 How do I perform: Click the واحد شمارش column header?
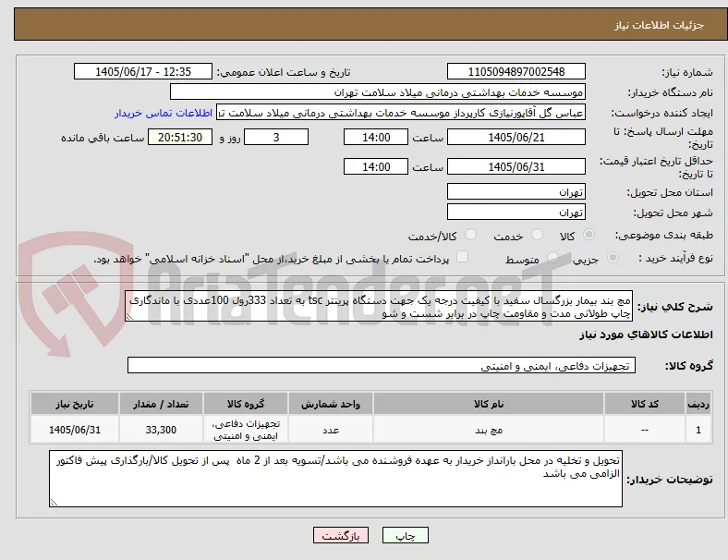point(331,404)
